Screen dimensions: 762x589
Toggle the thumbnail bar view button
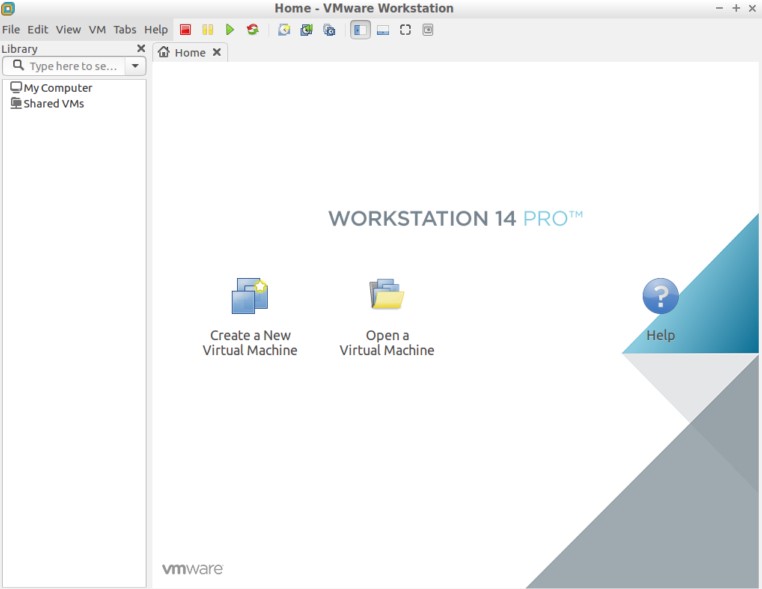[383, 30]
